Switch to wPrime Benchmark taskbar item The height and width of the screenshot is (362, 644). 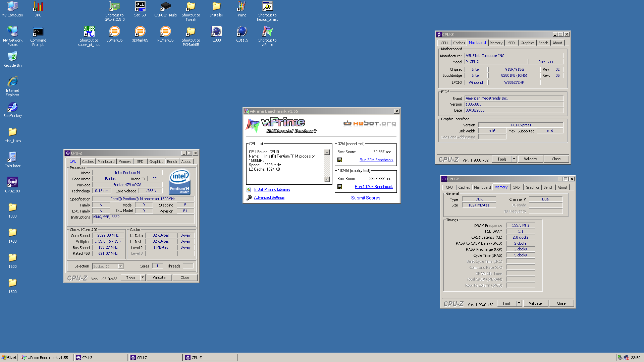coord(46,358)
